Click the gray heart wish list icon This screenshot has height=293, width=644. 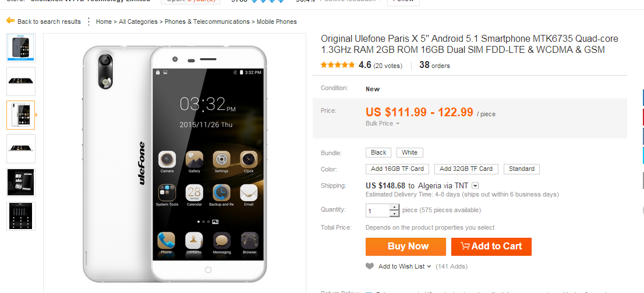tap(370, 266)
